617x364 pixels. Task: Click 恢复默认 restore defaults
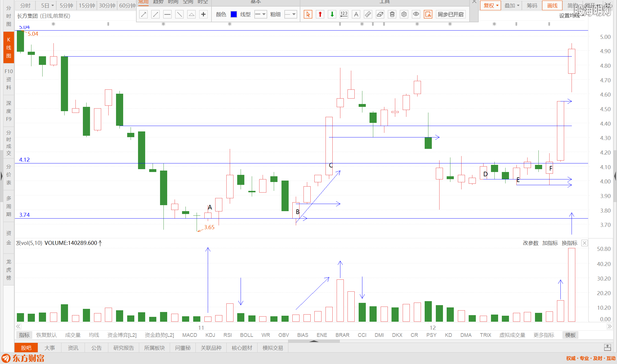coord(46,335)
